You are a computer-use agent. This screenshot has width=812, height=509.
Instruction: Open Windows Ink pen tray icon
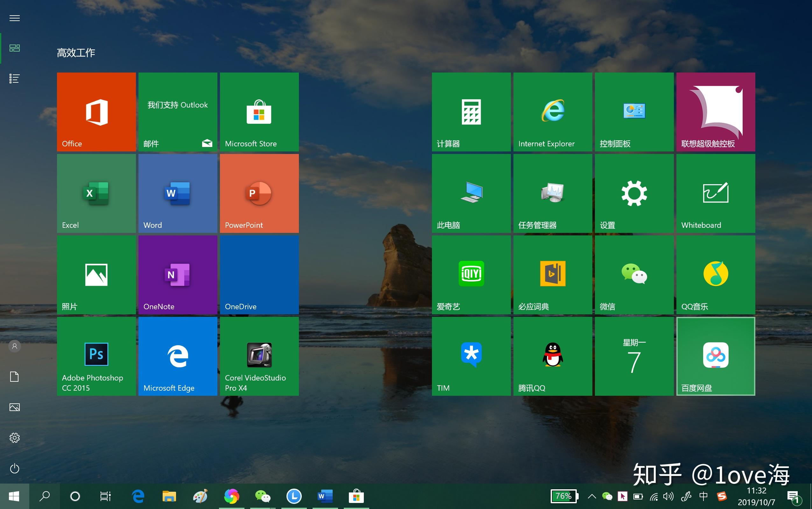(686, 496)
